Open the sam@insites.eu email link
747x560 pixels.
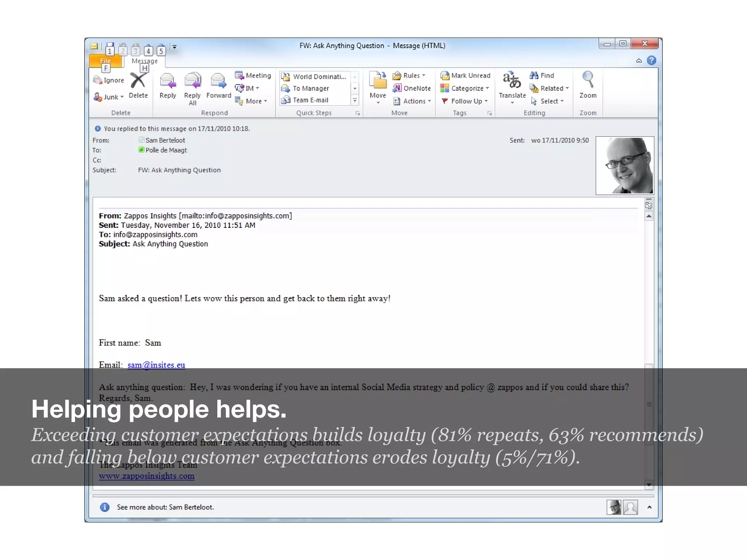coord(156,365)
